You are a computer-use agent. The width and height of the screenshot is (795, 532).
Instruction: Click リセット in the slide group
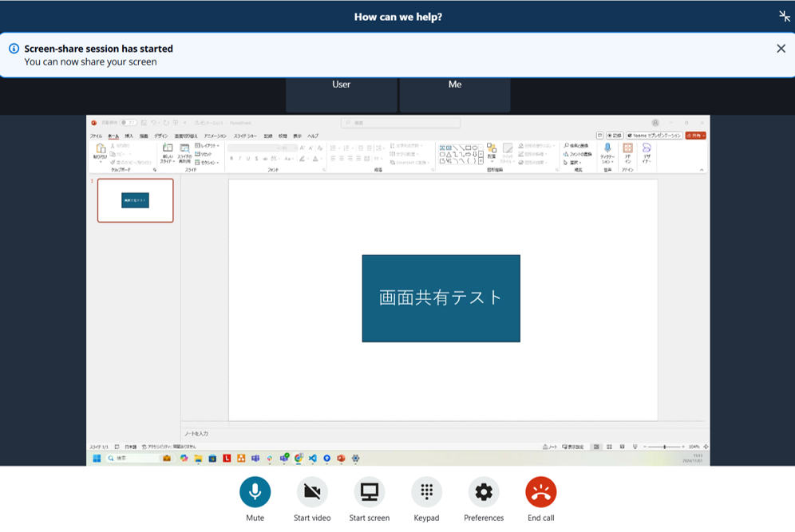pyautogui.click(x=204, y=154)
